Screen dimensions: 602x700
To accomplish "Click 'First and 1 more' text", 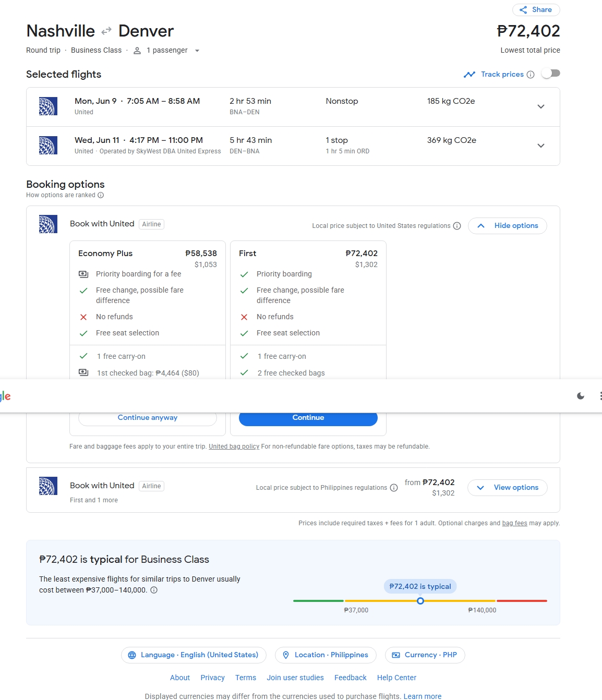I will point(94,500).
